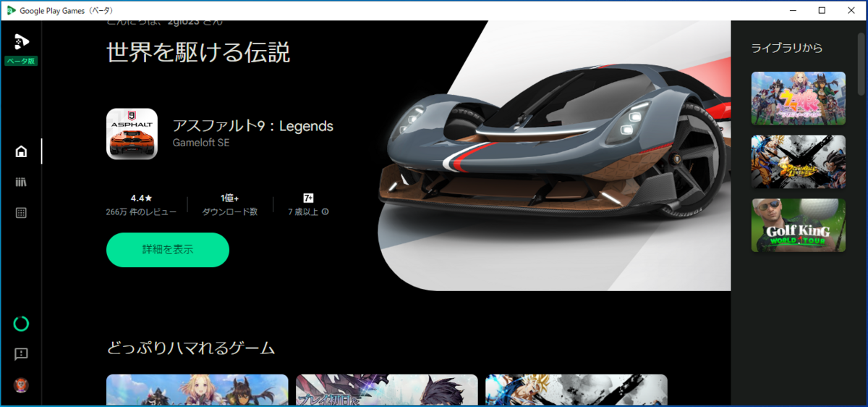Click the right panel vertical scrollbar
The width and height of the screenshot is (868, 407).
tap(862, 65)
